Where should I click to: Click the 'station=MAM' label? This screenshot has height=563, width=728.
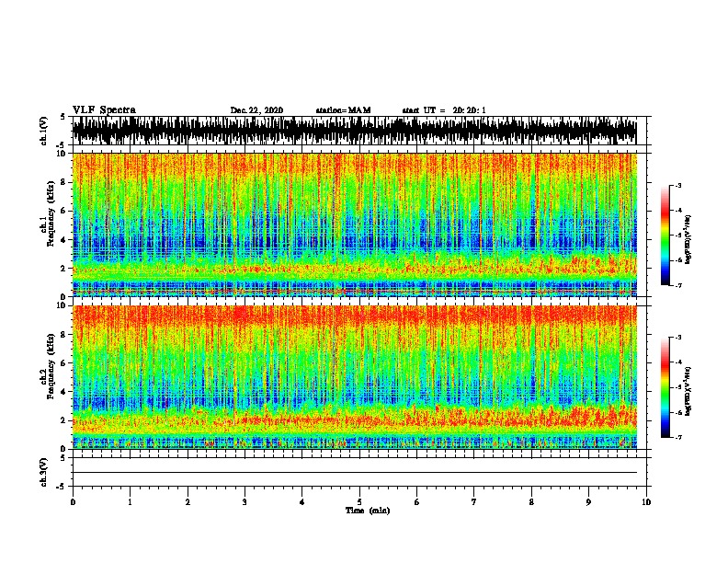tap(344, 110)
